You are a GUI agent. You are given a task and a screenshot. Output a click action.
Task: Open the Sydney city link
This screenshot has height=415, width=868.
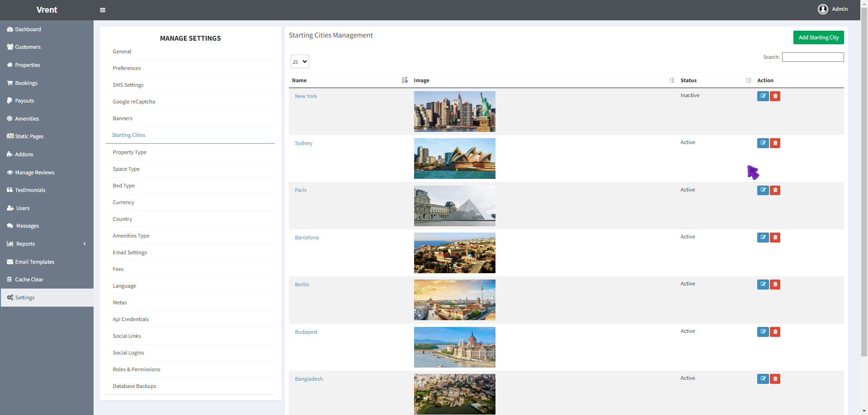point(303,143)
